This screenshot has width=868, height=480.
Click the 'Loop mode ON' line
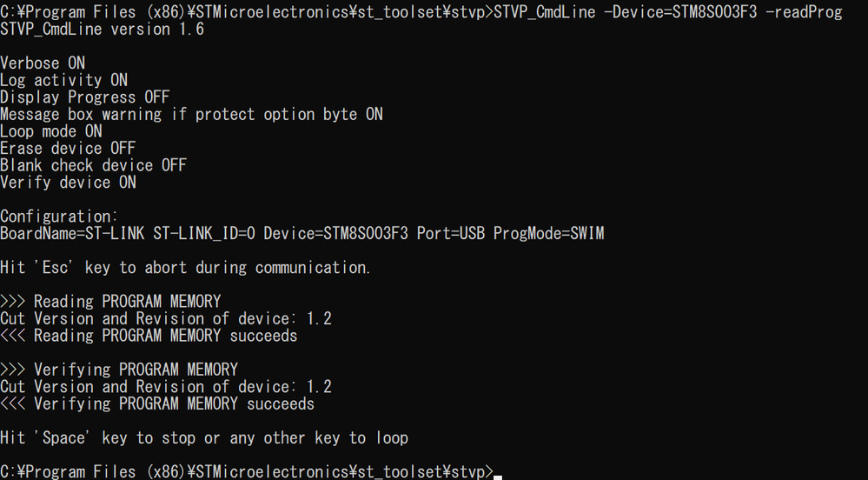(51, 131)
